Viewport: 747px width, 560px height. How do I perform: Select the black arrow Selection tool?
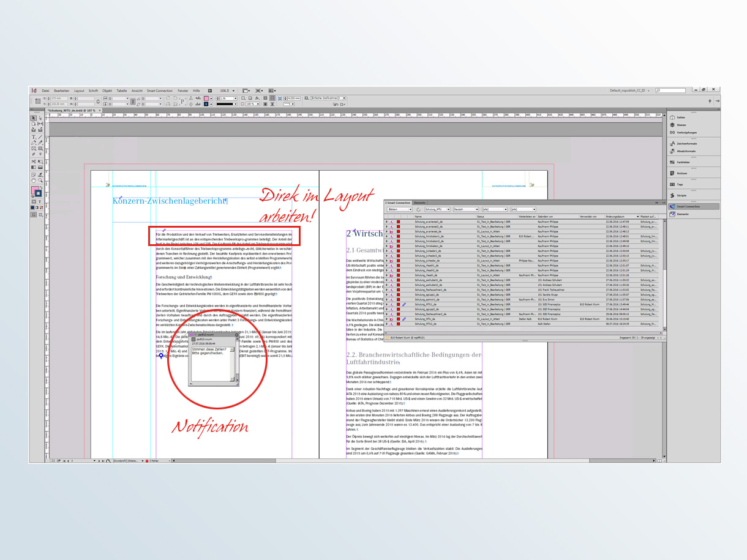[34, 118]
